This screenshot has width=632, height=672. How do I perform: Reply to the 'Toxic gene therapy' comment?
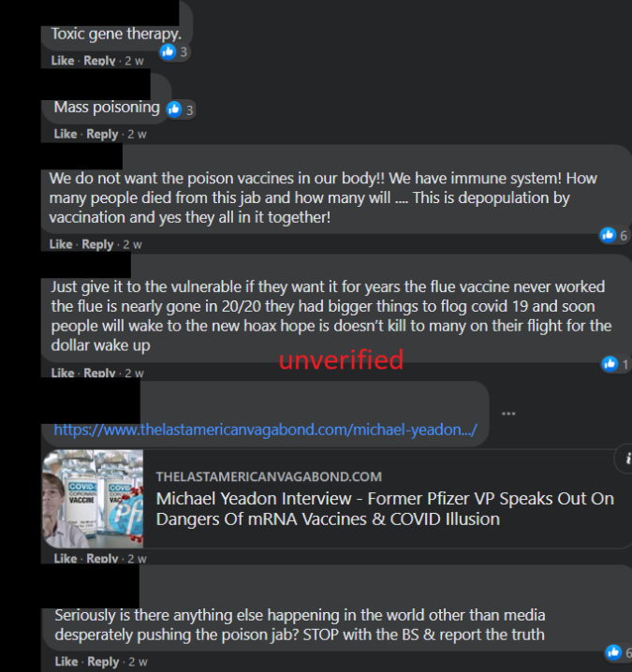tap(99, 61)
